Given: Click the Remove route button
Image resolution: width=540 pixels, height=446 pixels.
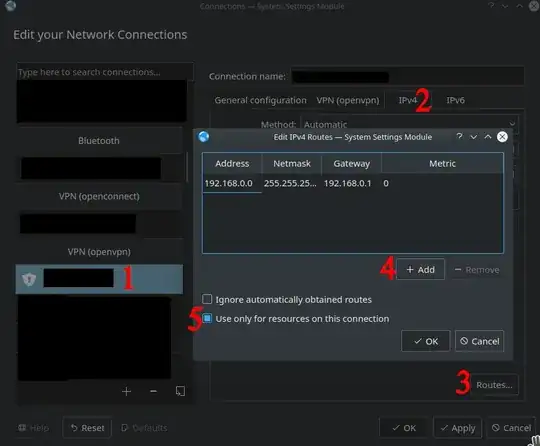Looking at the screenshot, I should click(x=477, y=270).
